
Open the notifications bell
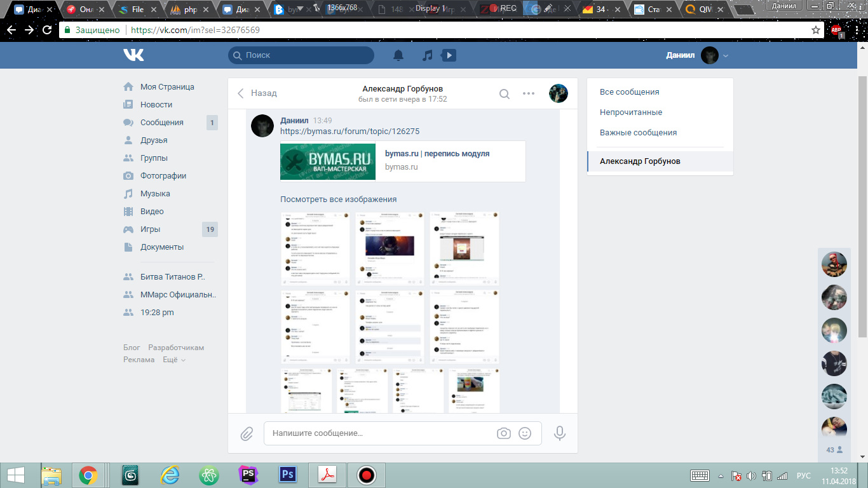point(398,55)
